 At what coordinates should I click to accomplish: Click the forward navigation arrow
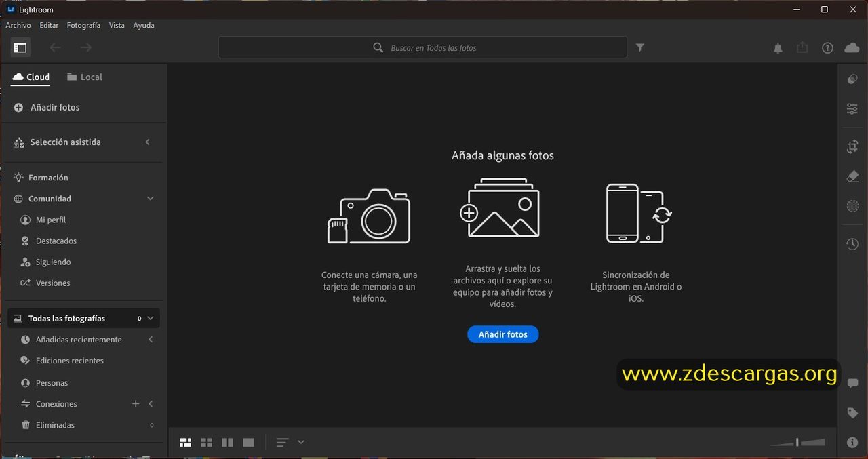click(85, 47)
